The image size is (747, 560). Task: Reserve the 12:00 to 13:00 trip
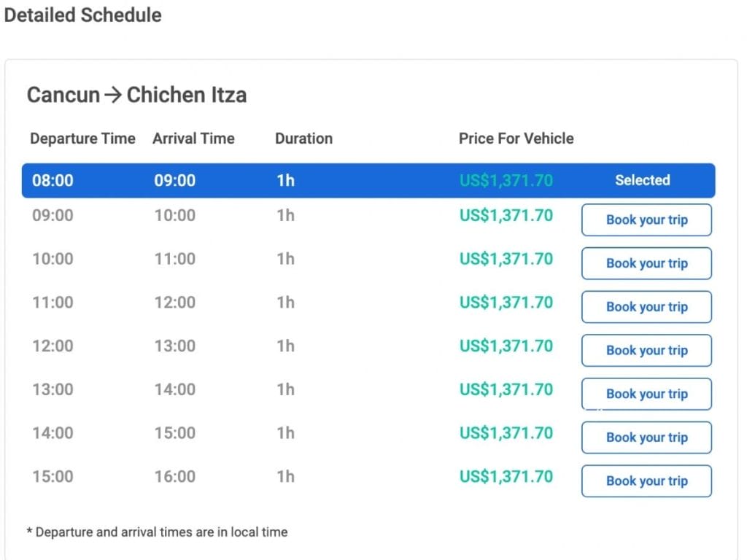click(x=646, y=351)
